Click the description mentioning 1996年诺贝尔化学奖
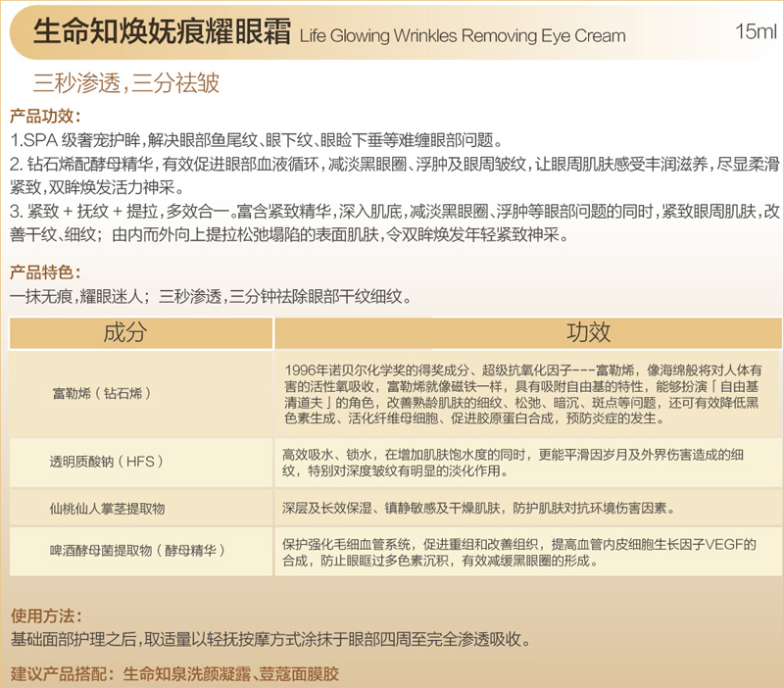This screenshot has height=688, width=784. click(x=522, y=394)
